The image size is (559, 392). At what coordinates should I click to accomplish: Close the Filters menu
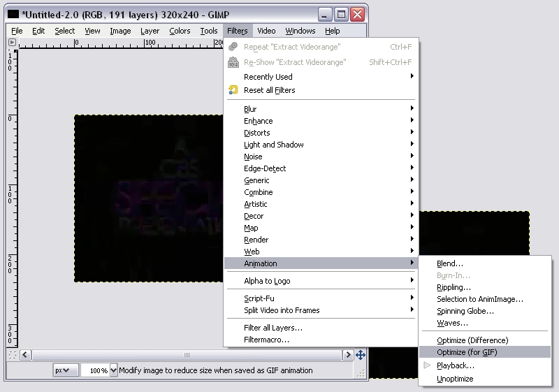click(238, 31)
